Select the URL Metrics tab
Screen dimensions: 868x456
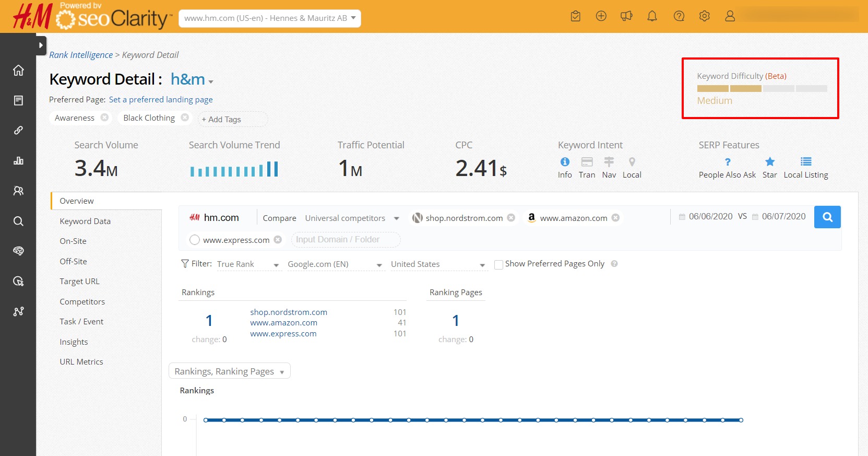coord(81,362)
